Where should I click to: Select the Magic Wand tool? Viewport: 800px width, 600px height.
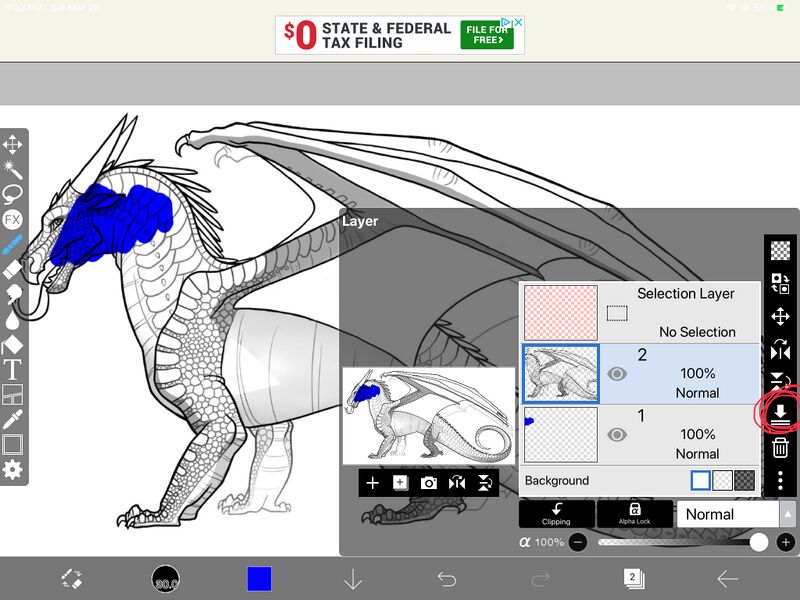(x=13, y=169)
